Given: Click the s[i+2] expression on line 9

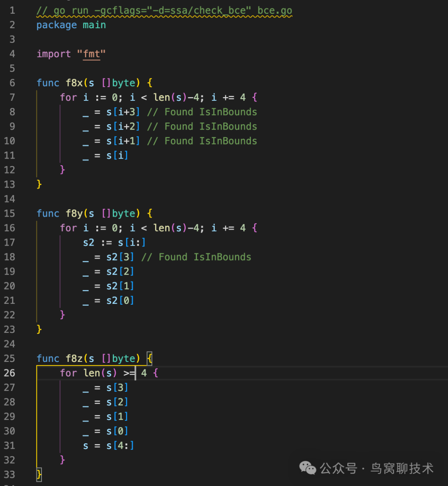Looking at the screenshot, I should 123,127.
